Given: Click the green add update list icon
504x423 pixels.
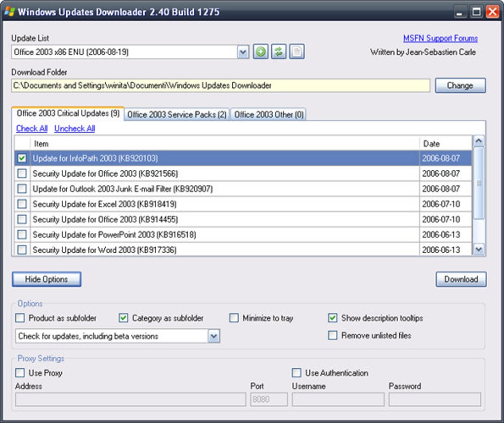Looking at the screenshot, I should point(261,52).
